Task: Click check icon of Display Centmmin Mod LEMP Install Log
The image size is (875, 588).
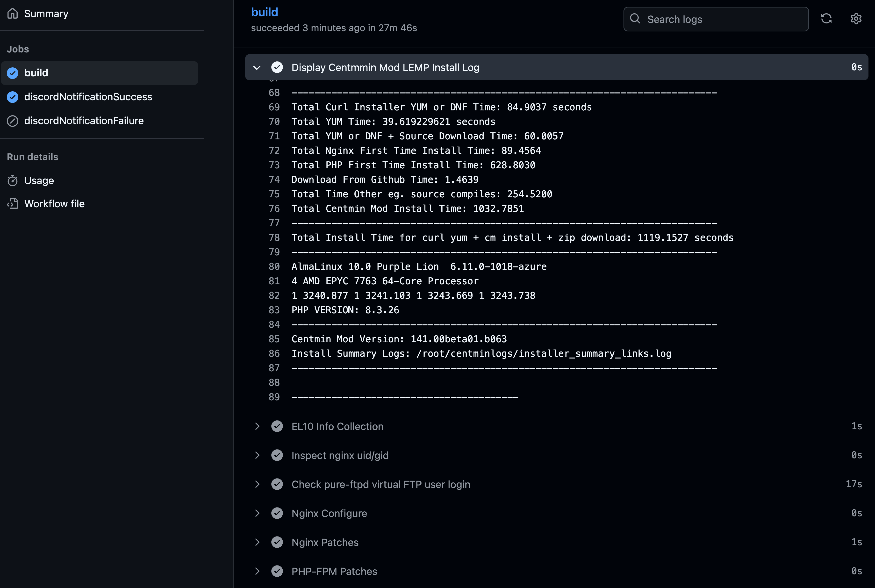Action: (277, 67)
